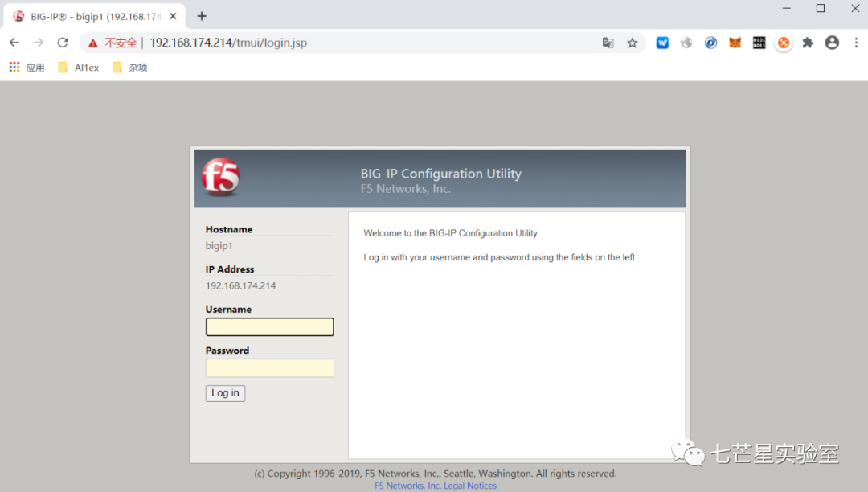Reload the page with refresh icon
Viewport: 868px width, 492px height.
[63, 43]
